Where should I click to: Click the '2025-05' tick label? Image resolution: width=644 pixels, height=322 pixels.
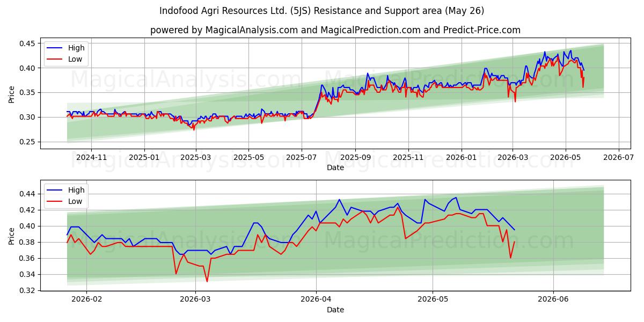click(x=248, y=157)
